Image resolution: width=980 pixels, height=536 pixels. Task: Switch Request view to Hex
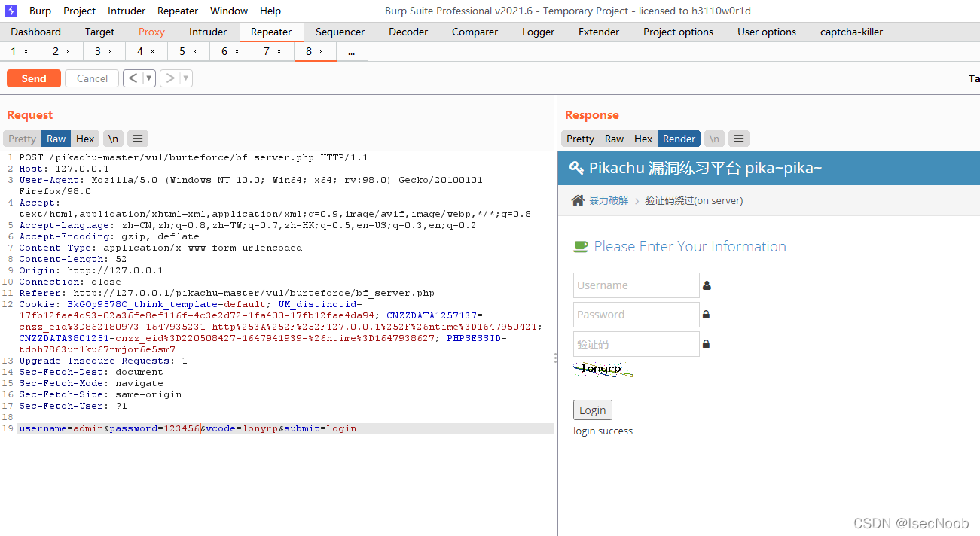[85, 139]
